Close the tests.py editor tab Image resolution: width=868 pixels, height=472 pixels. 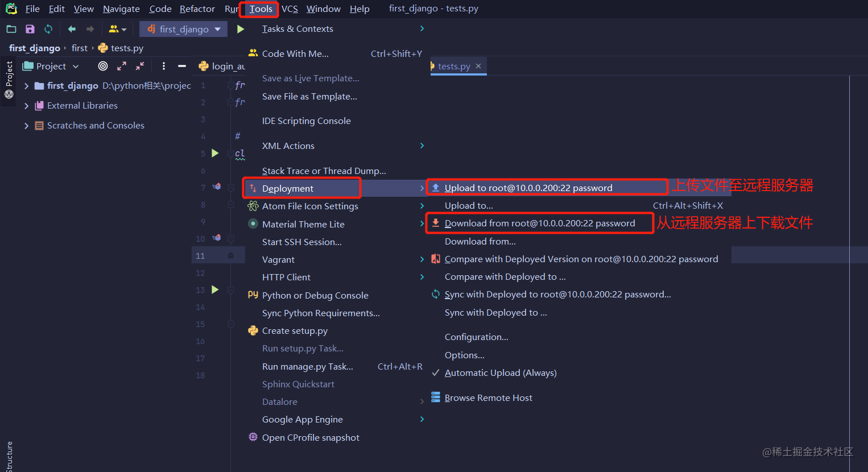[x=478, y=66]
